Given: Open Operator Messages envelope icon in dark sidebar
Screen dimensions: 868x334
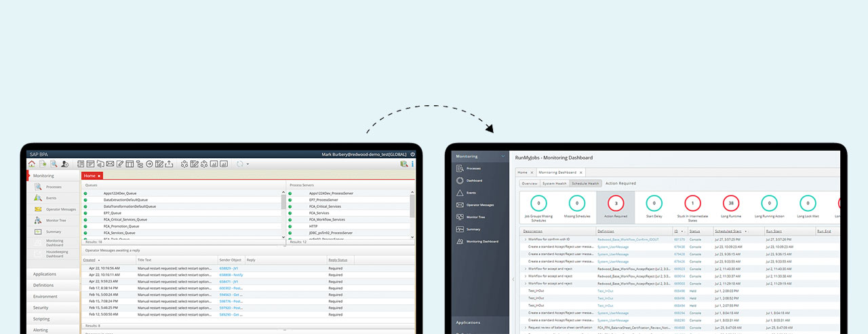Looking at the screenshot, I should pos(460,204).
